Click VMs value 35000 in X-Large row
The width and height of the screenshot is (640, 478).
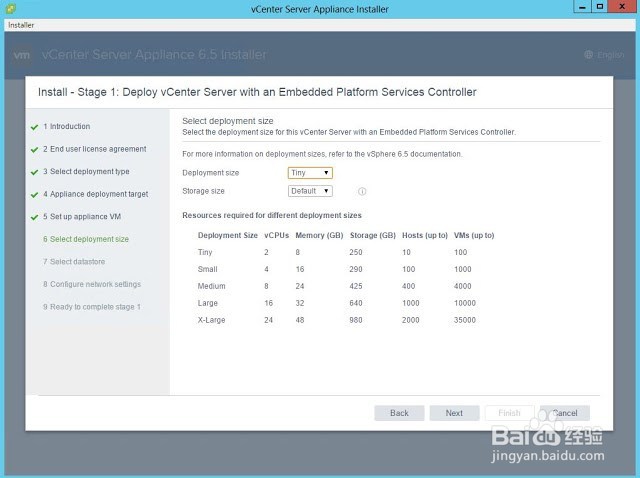tap(465, 320)
